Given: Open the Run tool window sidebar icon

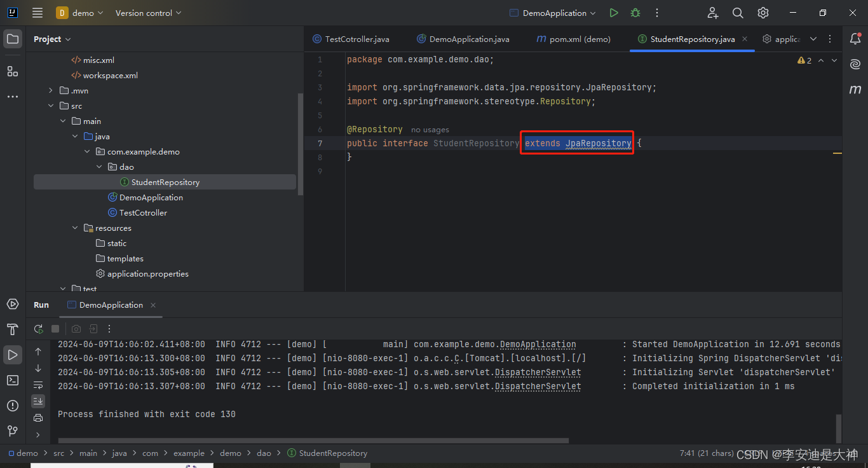Looking at the screenshot, I should point(13,355).
